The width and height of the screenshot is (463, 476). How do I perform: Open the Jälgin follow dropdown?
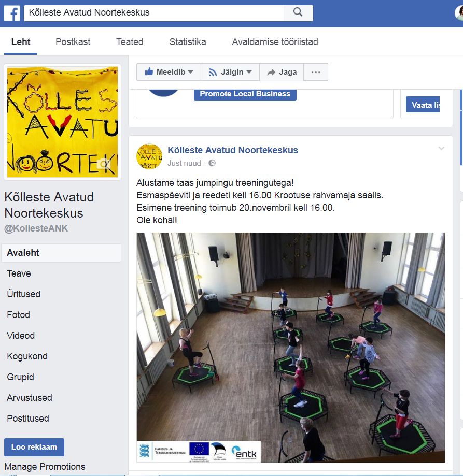pyautogui.click(x=230, y=72)
